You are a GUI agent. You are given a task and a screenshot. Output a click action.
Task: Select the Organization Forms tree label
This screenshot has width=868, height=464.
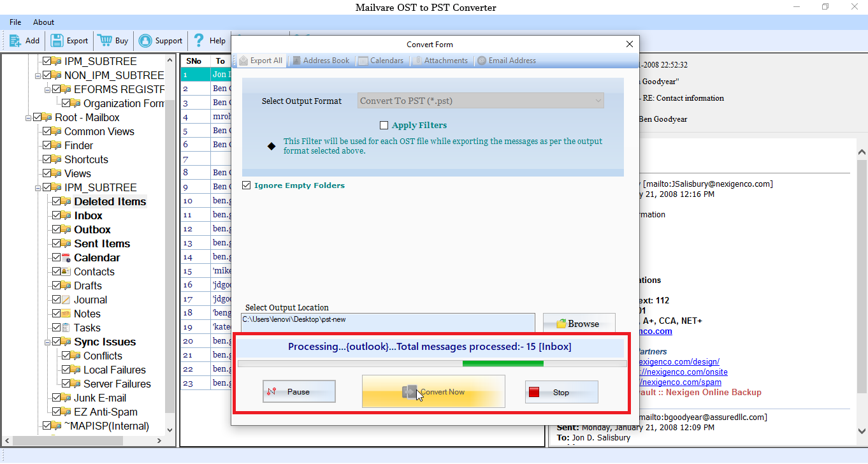coord(124,103)
